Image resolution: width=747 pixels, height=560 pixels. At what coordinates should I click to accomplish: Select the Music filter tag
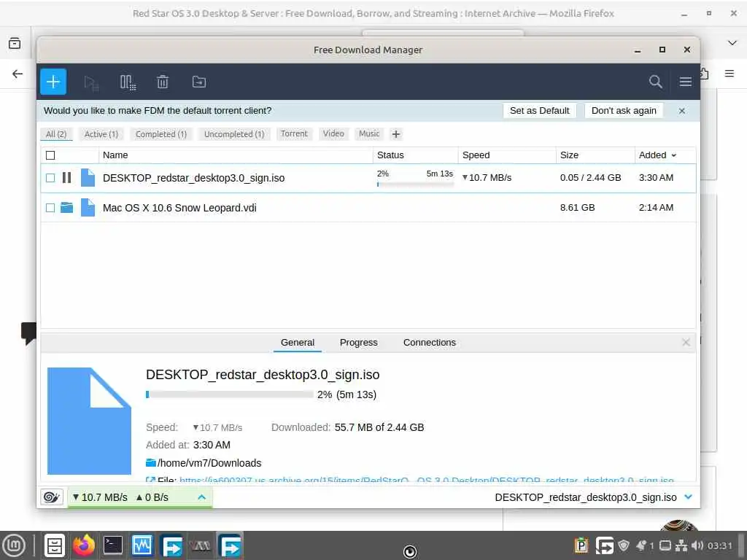(369, 134)
